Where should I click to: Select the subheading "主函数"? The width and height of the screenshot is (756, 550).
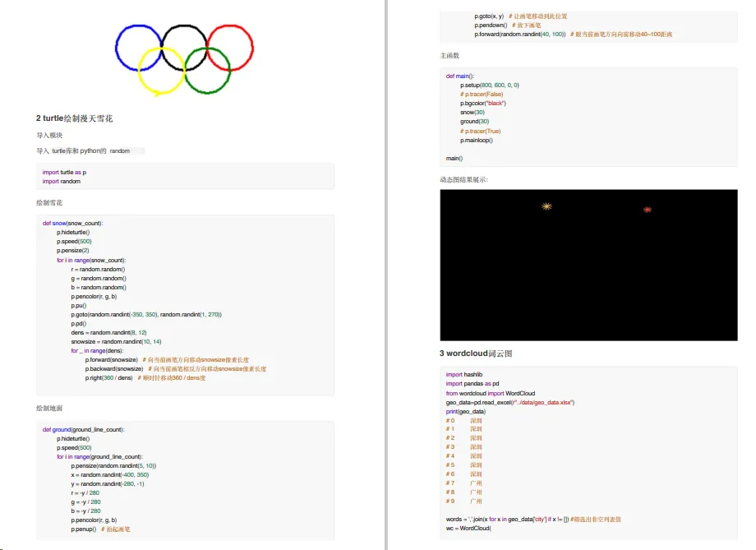click(449, 55)
